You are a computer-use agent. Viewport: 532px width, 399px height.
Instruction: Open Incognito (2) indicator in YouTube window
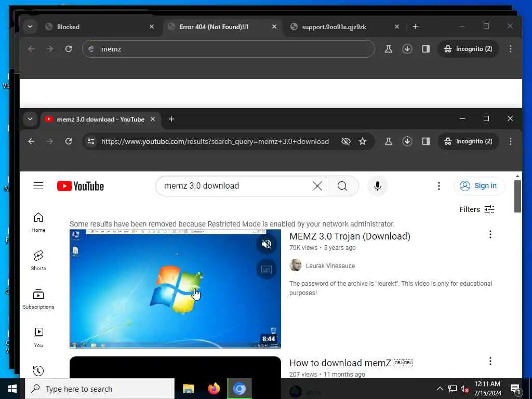pyautogui.click(x=468, y=141)
